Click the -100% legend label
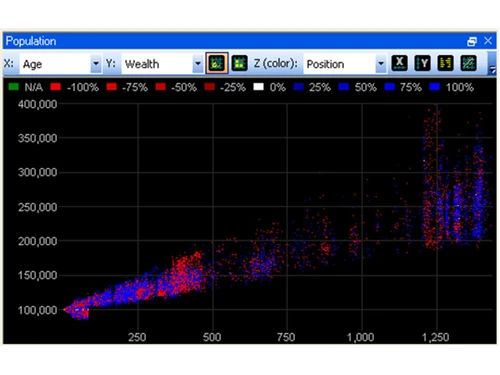 tap(83, 87)
